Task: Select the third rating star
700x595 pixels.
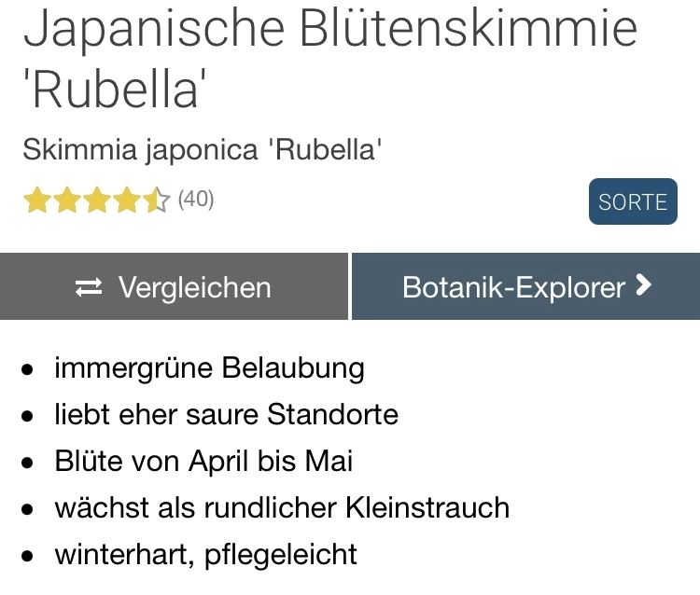Action: coord(96,201)
